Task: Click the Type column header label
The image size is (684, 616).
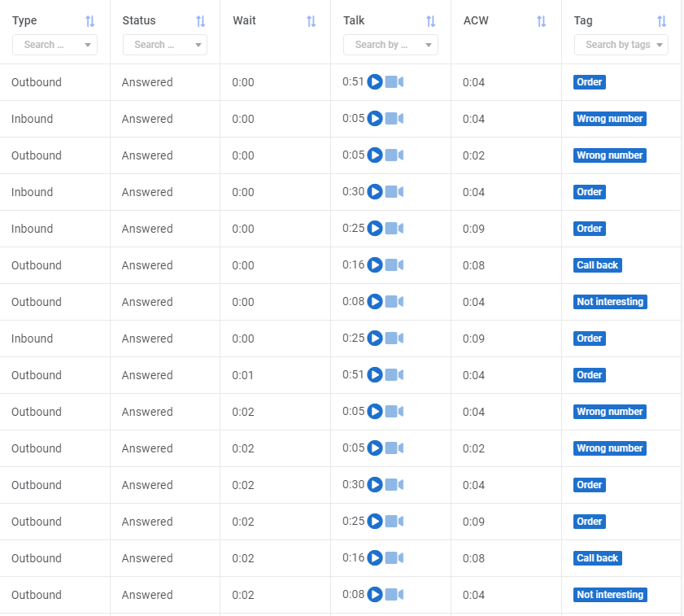Action: coord(24,20)
